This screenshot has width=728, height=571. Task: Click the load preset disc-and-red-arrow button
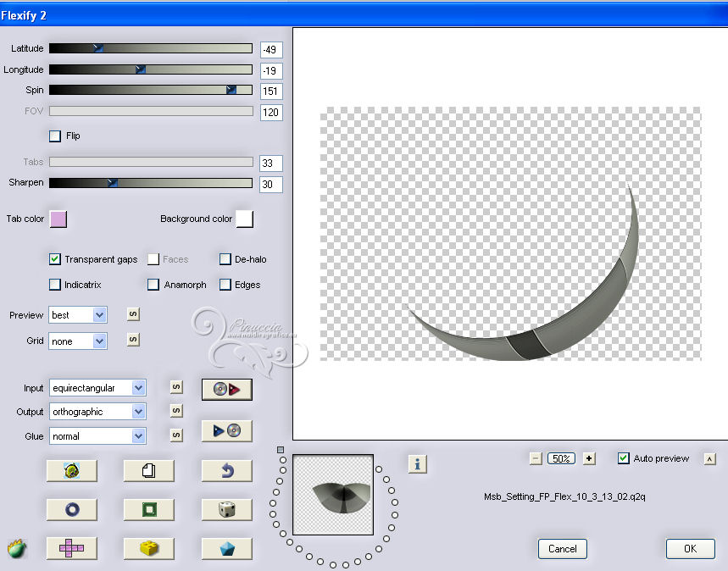click(x=226, y=389)
